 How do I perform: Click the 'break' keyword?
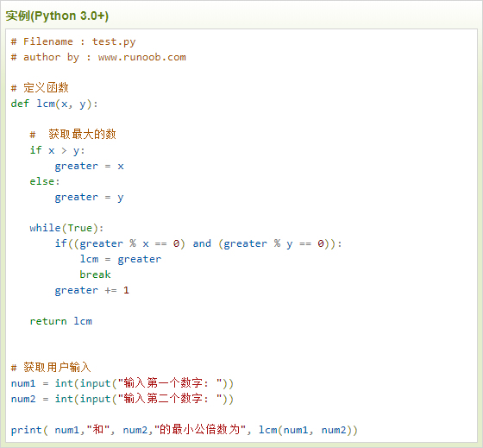(x=95, y=274)
